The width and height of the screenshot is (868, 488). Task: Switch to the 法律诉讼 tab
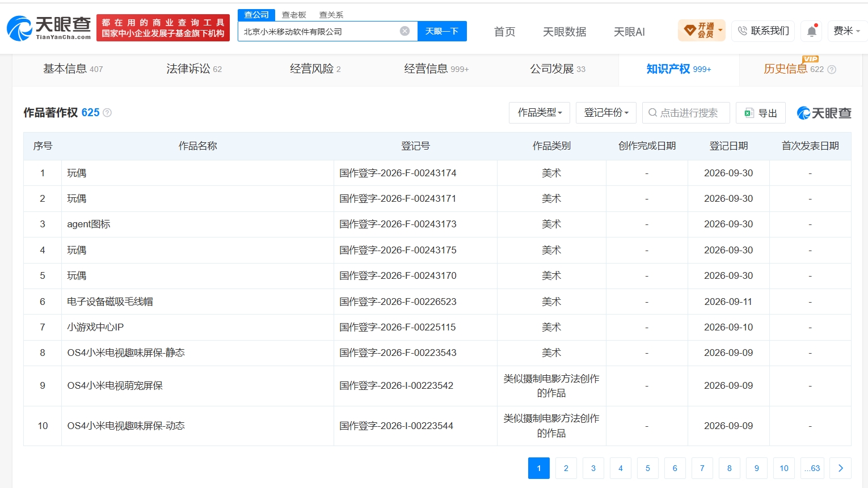tap(194, 69)
